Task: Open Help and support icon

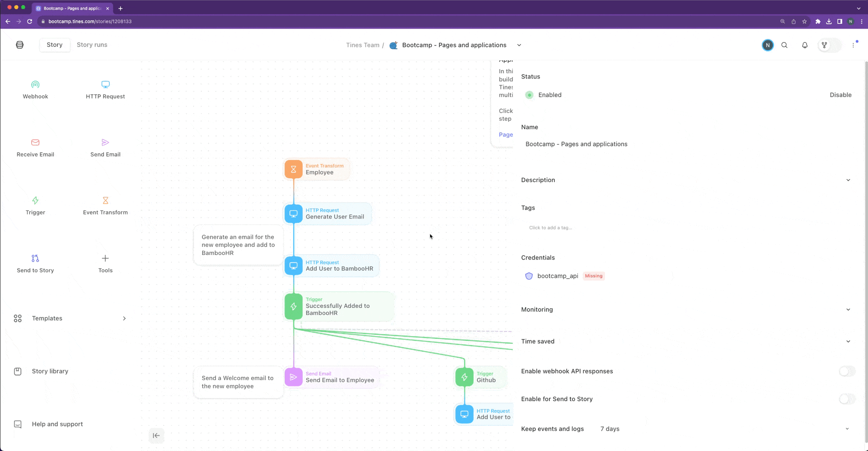Action: (x=18, y=424)
